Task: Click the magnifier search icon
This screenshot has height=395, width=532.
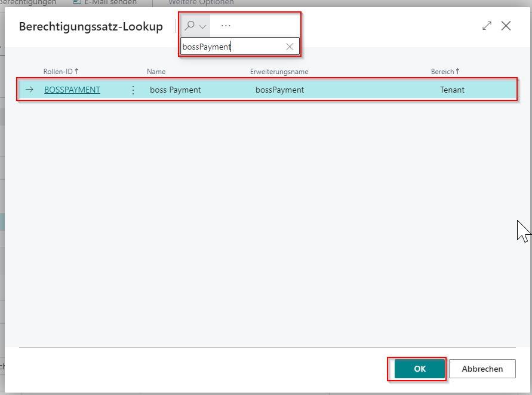Action: pos(190,26)
